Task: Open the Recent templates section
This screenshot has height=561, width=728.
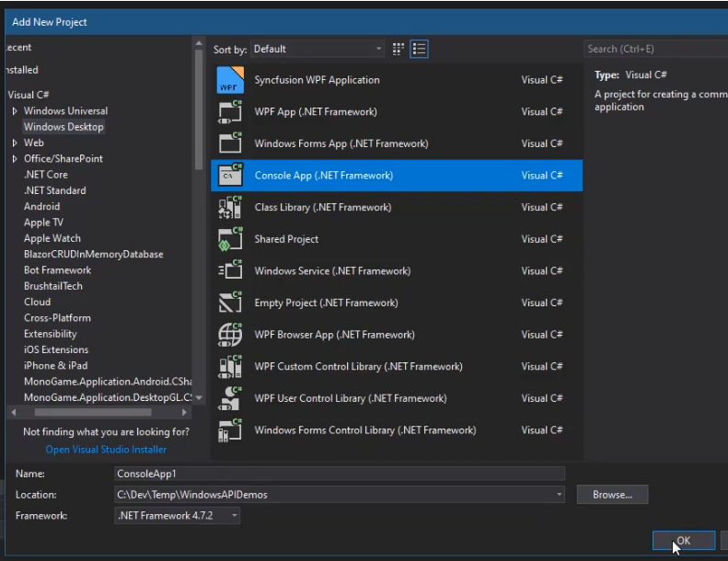Action: tap(18, 47)
